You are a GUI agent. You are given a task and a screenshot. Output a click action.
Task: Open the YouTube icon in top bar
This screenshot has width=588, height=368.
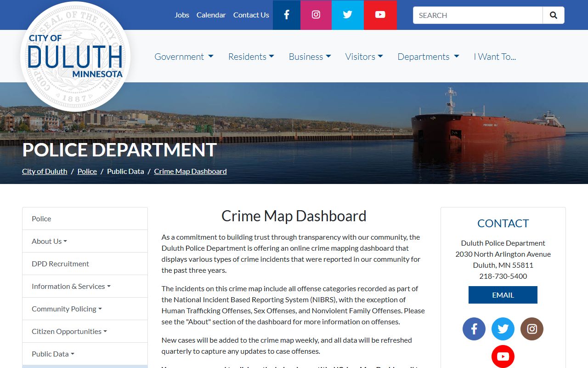(380, 15)
